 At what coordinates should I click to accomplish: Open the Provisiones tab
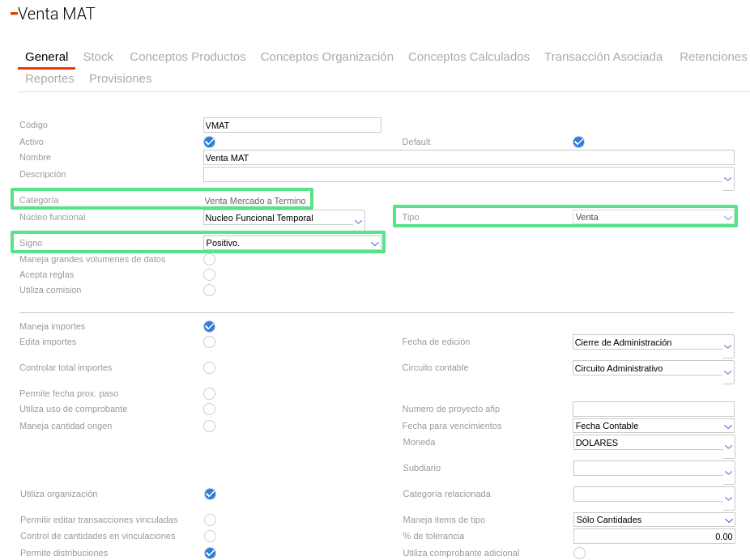coord(120,78)
